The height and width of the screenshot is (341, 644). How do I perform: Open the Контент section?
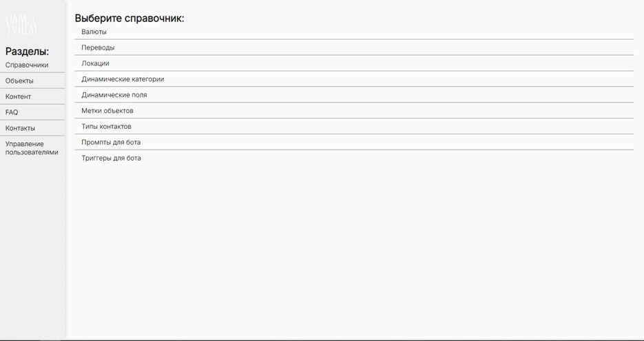click(19, 96)
